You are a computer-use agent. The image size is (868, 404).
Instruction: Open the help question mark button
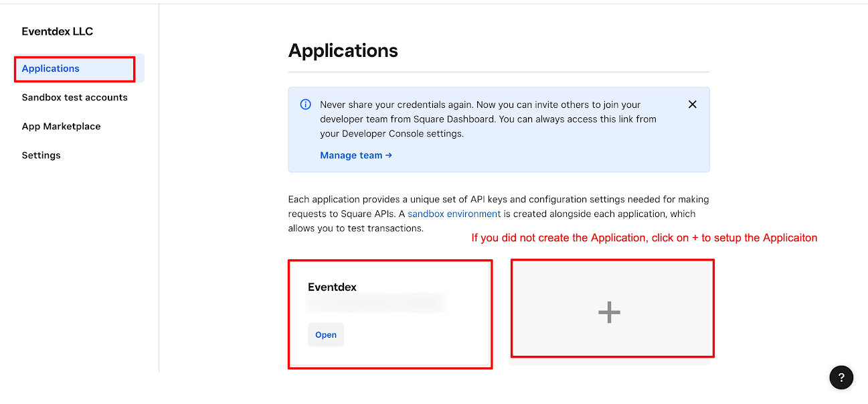pos(841,377)
